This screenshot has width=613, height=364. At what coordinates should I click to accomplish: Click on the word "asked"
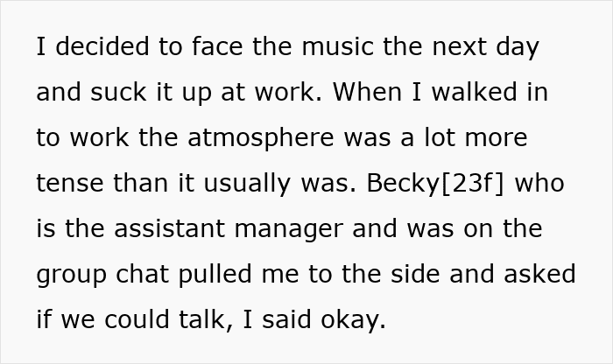click(x=539, y=274)
